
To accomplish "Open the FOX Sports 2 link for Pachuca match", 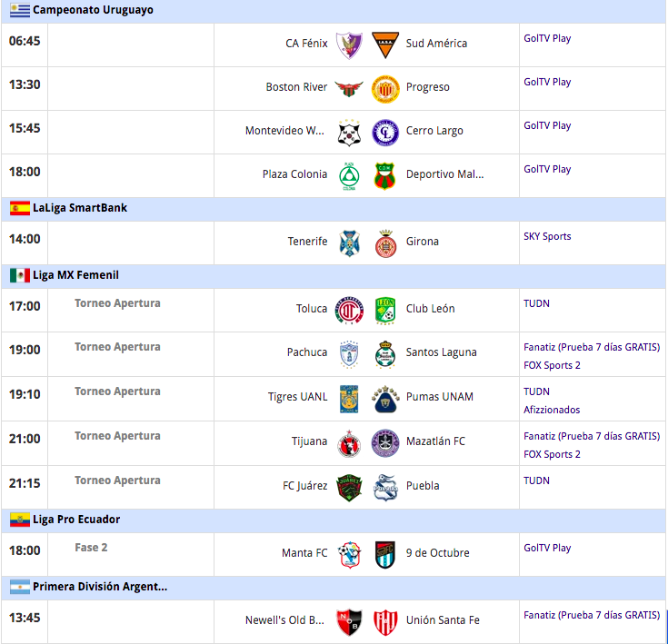I will (x=552, y=365).
